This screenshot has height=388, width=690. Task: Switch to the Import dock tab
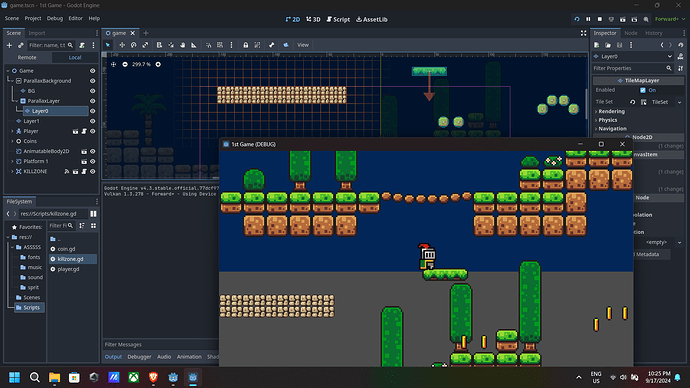[x=37, y=33]
